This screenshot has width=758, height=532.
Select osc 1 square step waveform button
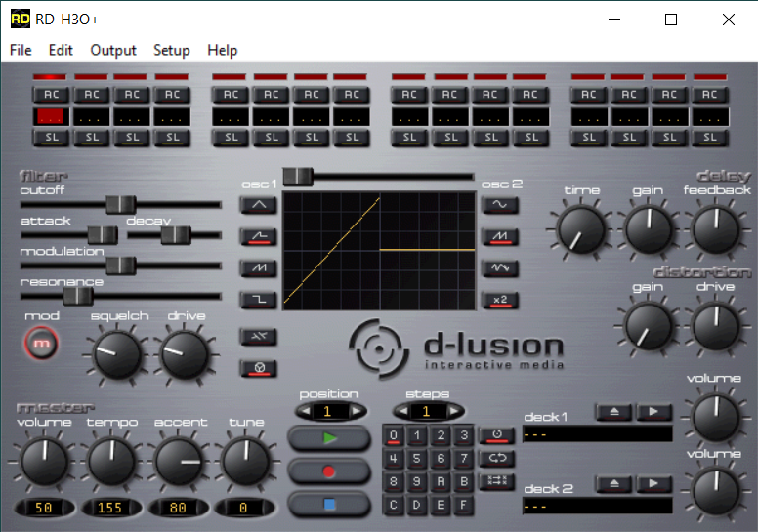tap(259, 300)
